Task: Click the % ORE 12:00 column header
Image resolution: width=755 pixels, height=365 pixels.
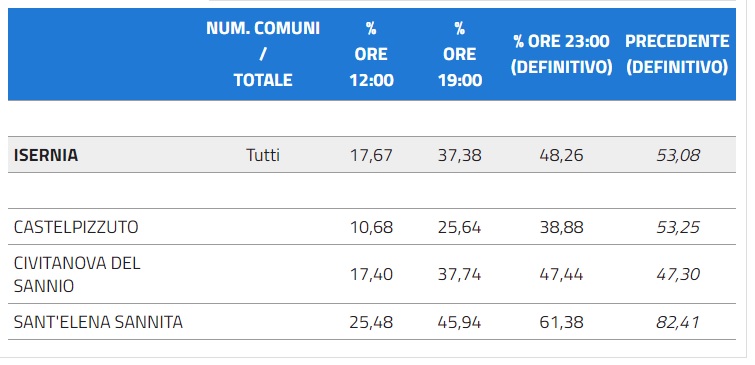Action: (371, 54)
